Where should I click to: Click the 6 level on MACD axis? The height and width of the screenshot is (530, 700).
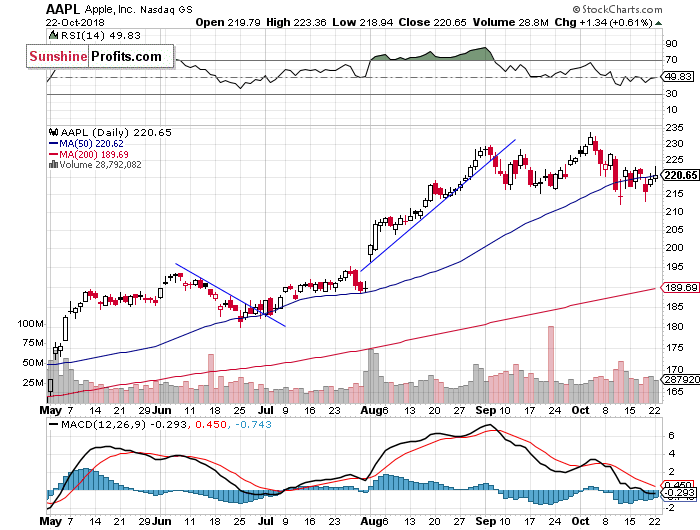[671, 435]
